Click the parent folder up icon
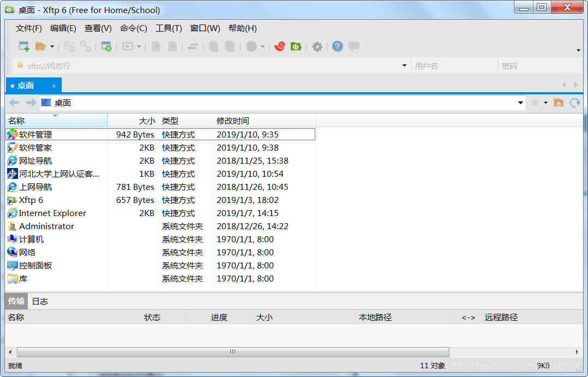 tap(559, 103)
